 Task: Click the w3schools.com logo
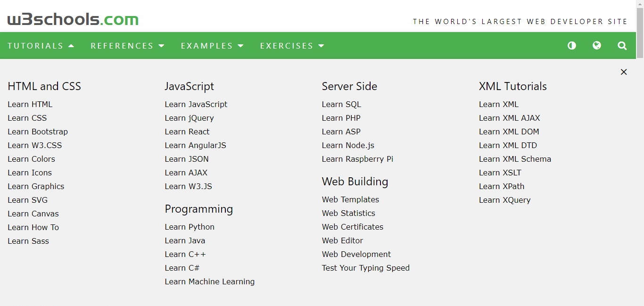pyautogui.click(x=73, y=20)
